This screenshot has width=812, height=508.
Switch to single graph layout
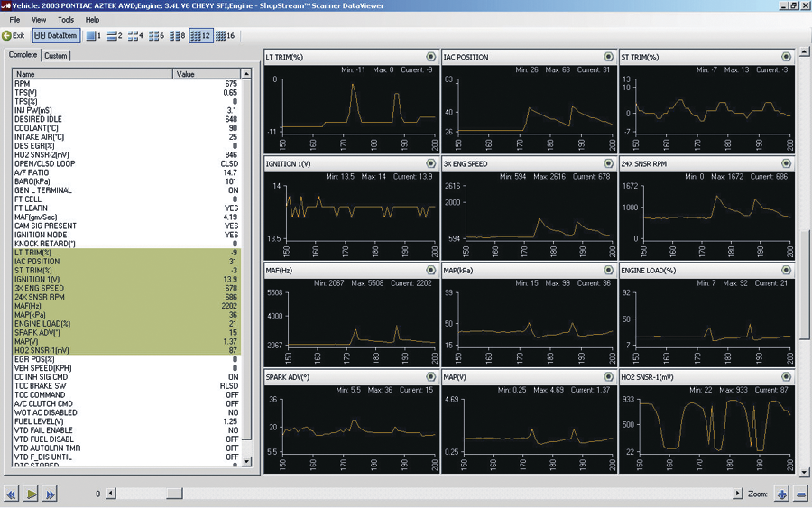pyautogui.click(x=94, y=36)
